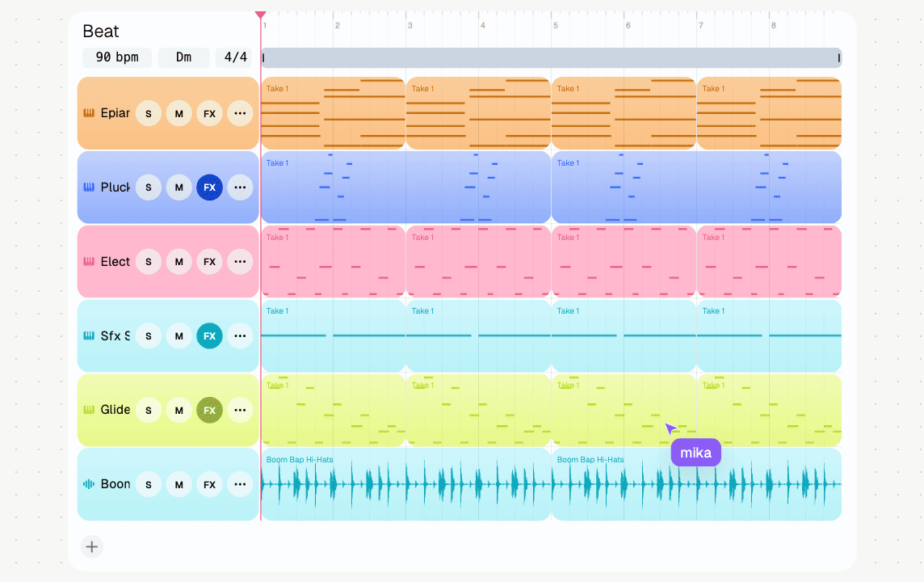Open FX for the Epiar track
The image size is (924, 582).
[210, 113]
